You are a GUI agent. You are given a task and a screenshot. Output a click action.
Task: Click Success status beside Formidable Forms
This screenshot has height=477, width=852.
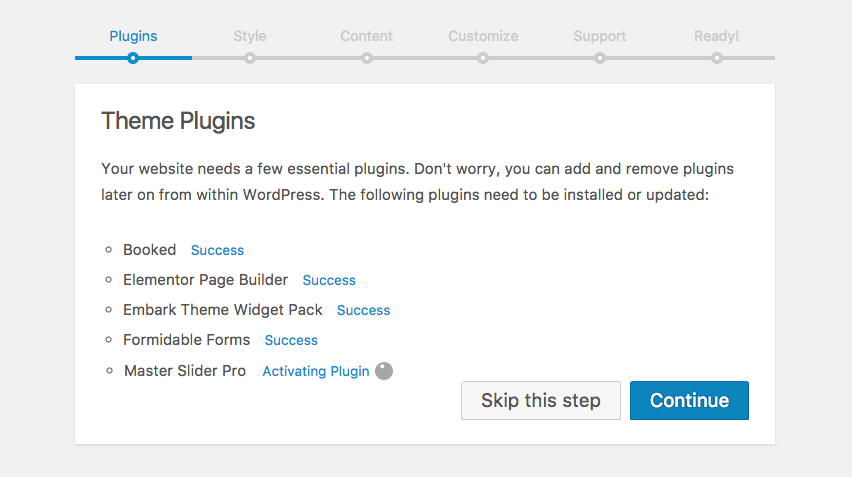coord(291,340)
